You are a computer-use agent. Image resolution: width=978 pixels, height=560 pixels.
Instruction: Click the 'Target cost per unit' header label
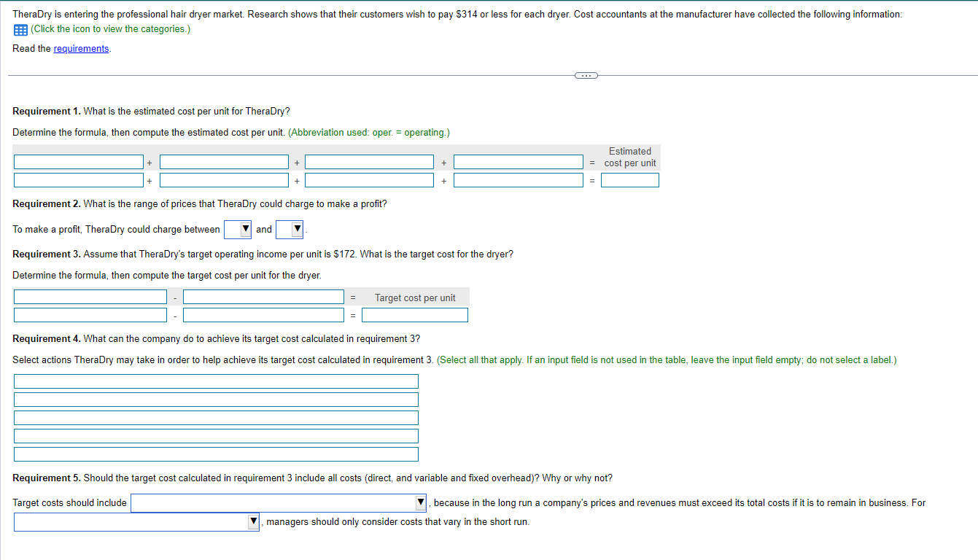415,297
